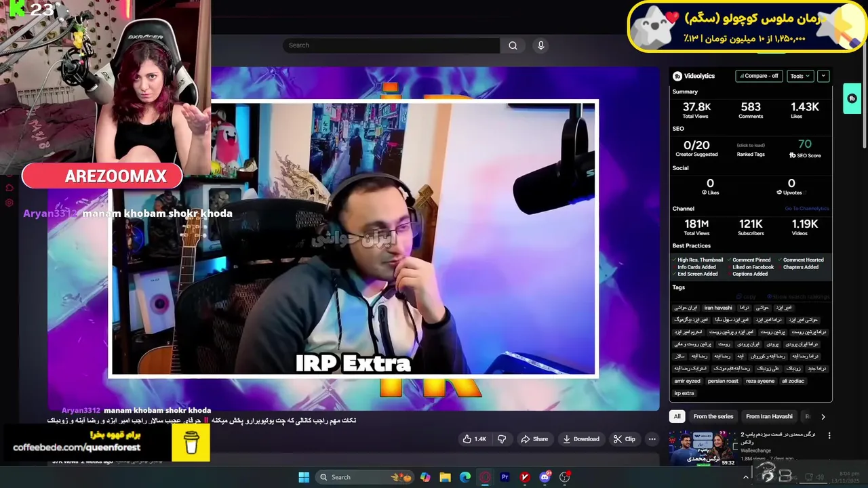Screen dimensions: 868x488
Task: Click the 583 Comments stat
Action: (751, 110)
